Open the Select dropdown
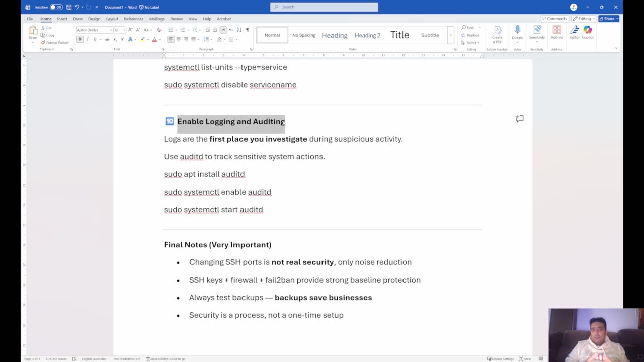The height and width of the screenshot is (362, 644). point(471,42)
